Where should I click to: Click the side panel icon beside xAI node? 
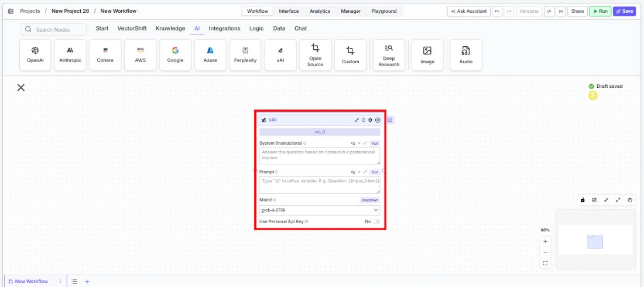390,120
